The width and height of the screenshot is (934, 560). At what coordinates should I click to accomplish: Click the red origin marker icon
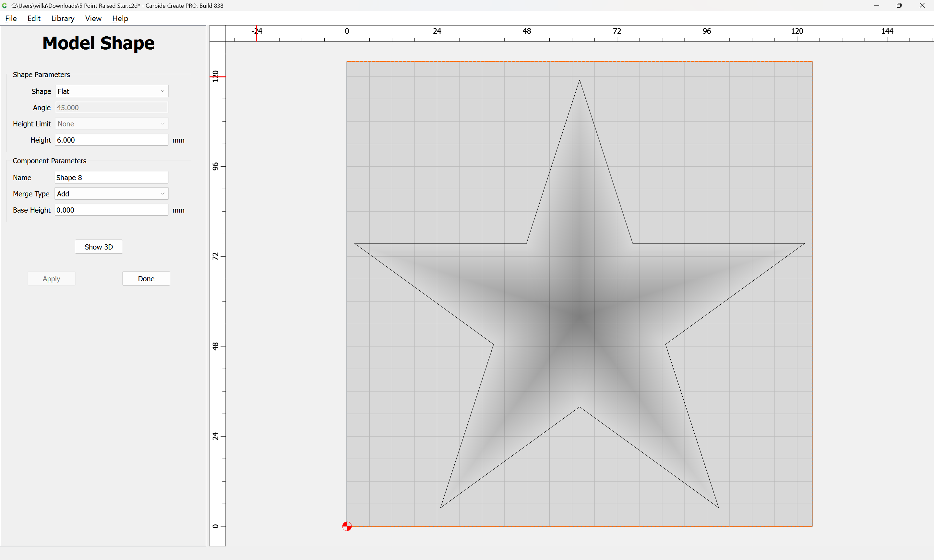point(347,526)
